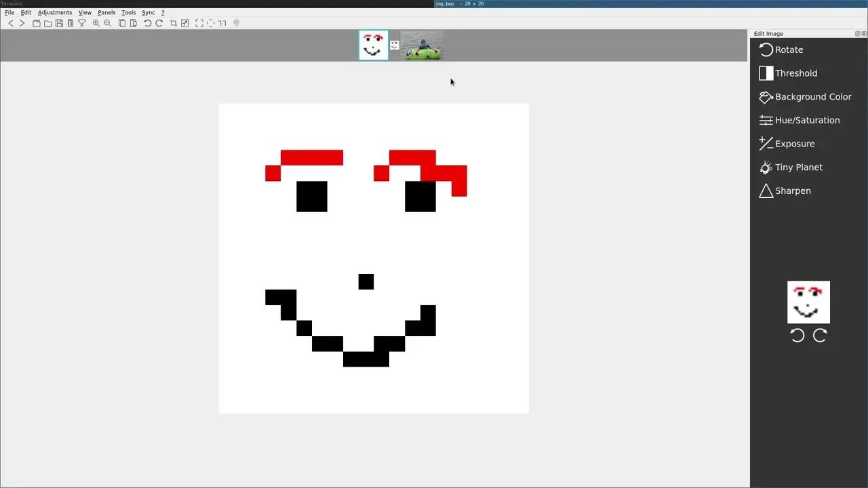Open the Background Color setting
This screenshot has height=488, width=868.
pyautogui.click(x=813, y=97)
